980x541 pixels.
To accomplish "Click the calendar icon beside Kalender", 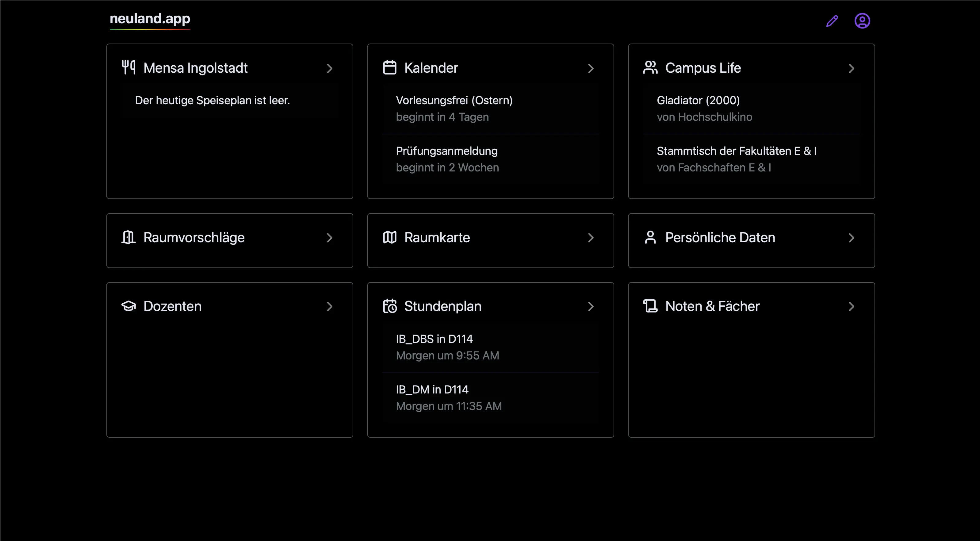I will coord(389,68).
